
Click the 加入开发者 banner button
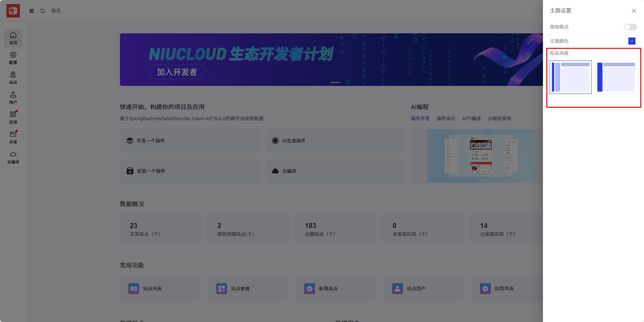pyautogui.click(x=177, y=72)
